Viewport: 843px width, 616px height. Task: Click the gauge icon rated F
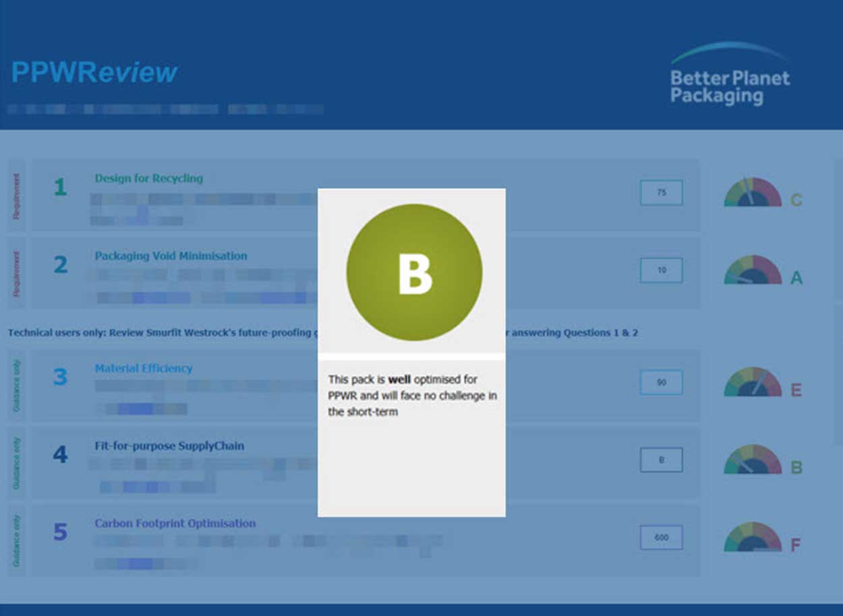point(753,537)
